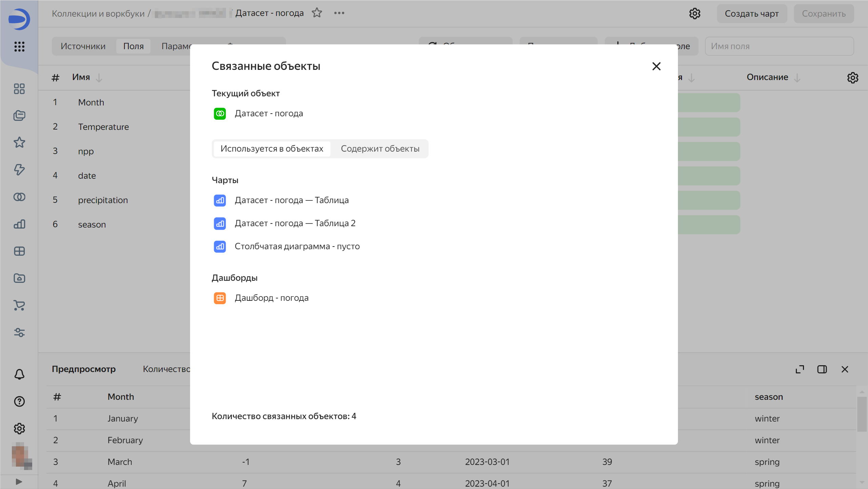Viewport: 868px width, 489px height.
Task: Click the Имя поля search field
Action: tap(779, 46)
